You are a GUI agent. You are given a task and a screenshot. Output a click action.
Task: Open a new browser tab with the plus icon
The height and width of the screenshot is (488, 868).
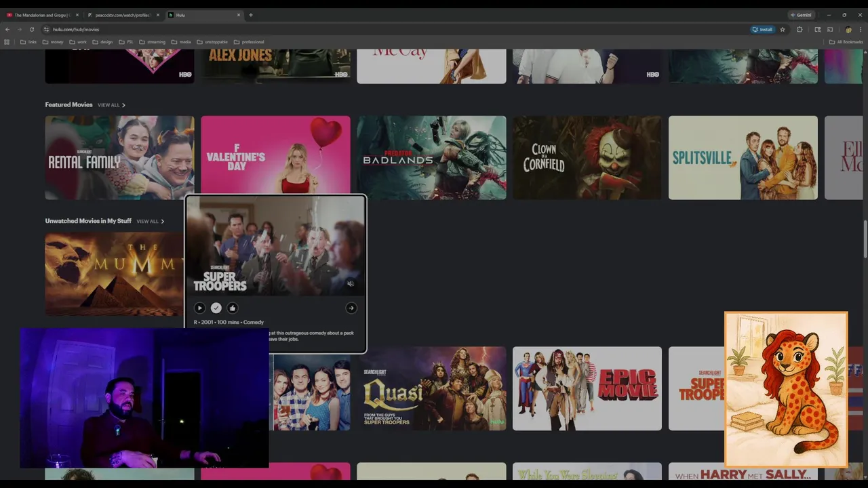point(251,15)
